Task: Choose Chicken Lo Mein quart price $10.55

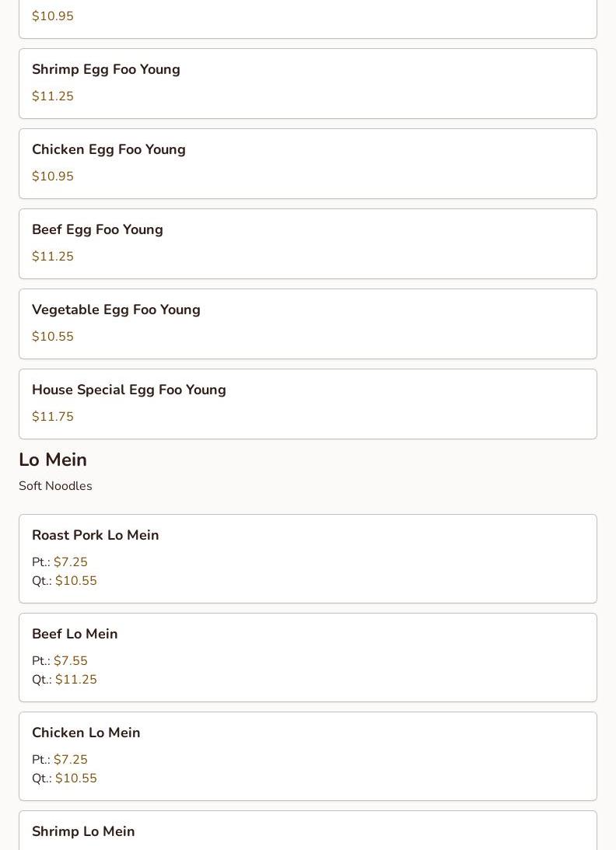Action: tap(75, 778)
